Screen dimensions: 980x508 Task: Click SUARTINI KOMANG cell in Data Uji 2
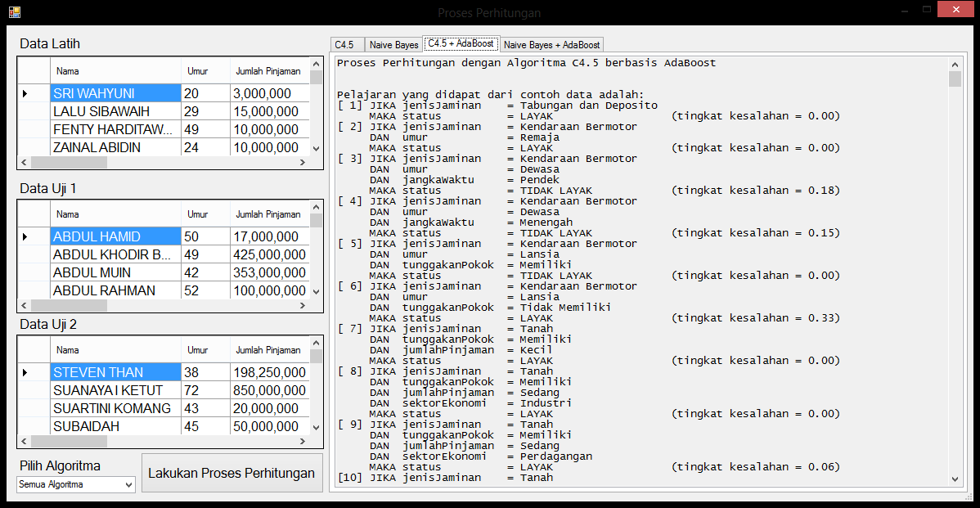115,408
